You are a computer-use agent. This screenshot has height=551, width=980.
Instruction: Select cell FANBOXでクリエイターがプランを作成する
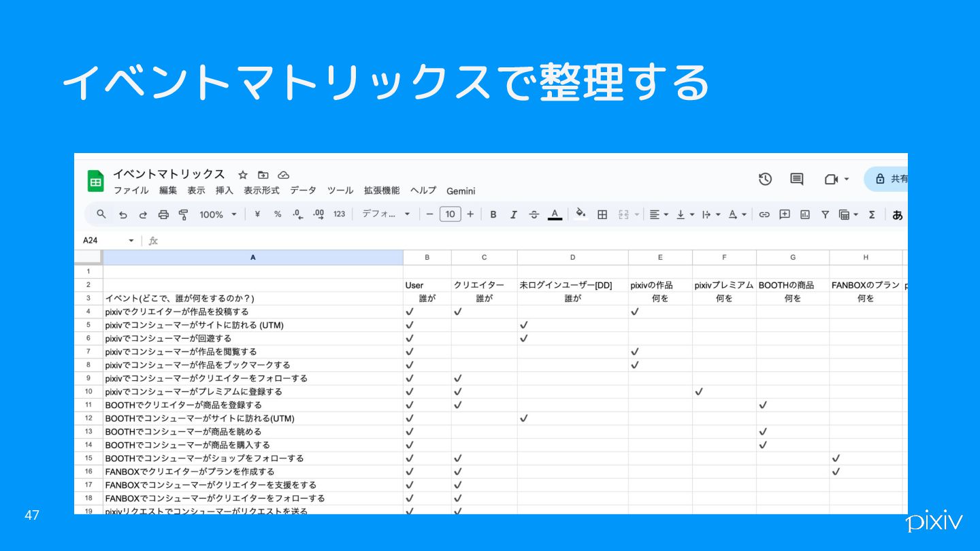click(252, 471)
